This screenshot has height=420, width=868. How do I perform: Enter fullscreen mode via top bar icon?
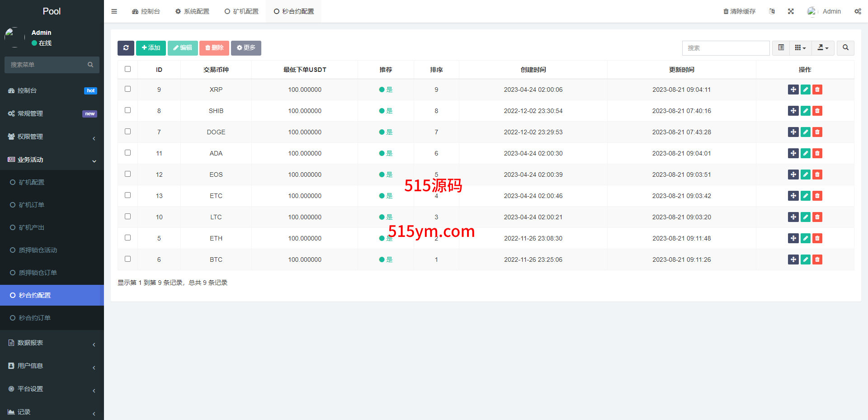tap(791, 11)
